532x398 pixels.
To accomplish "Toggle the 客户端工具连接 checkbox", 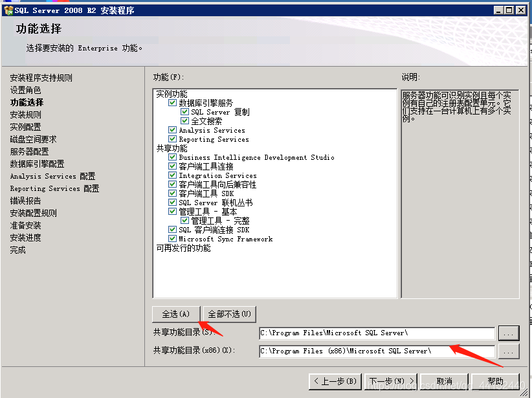I will pos(172,166).
